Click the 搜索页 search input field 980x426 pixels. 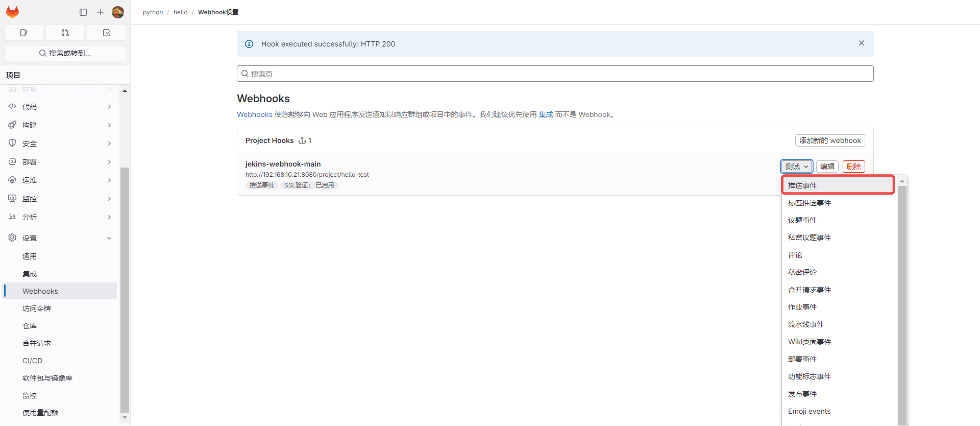555,74
